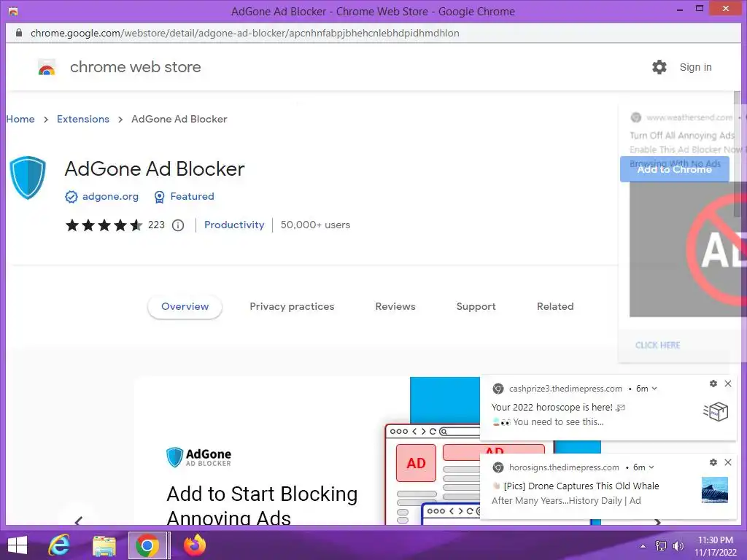The width and height of the screenshot is (747, 560).
Task: Click the verified publisher badge icon
Action: [71, 197]
